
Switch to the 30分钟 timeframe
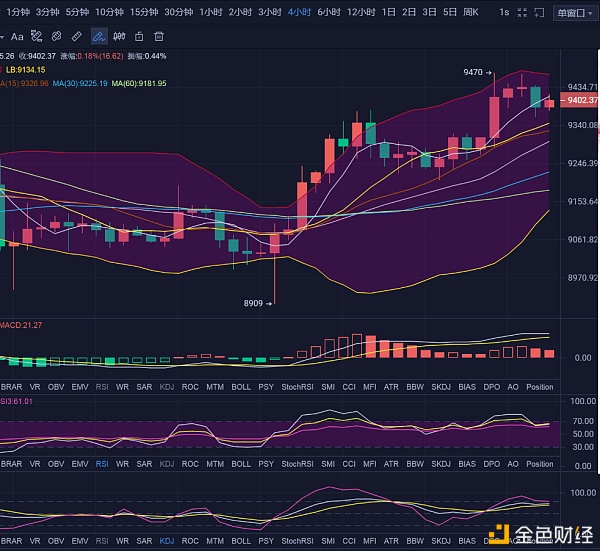tap(179, 12)
